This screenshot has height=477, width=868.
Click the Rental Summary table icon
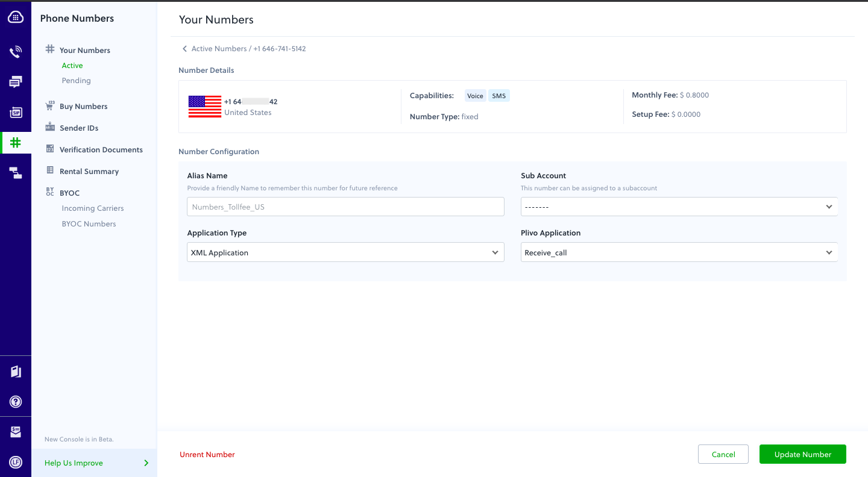49,170
